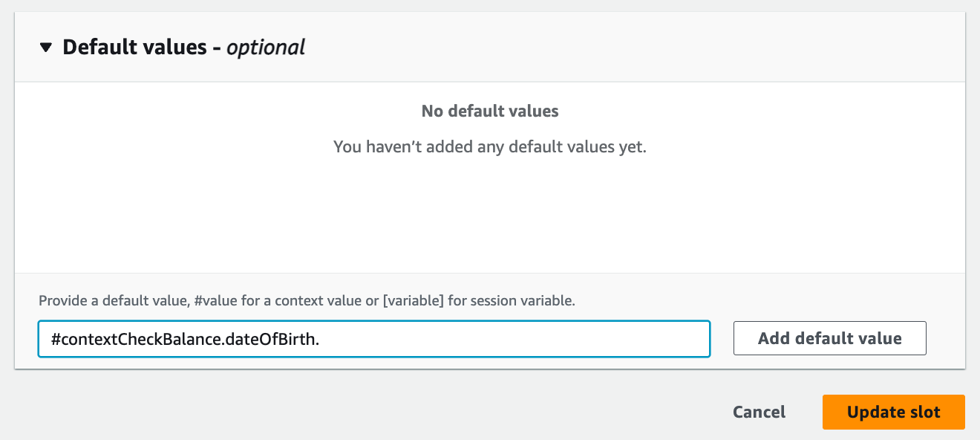Image resolution: width=980 pixels, height=440 pixels.
Task: Click the Add default value button
Action: (829, 339)
